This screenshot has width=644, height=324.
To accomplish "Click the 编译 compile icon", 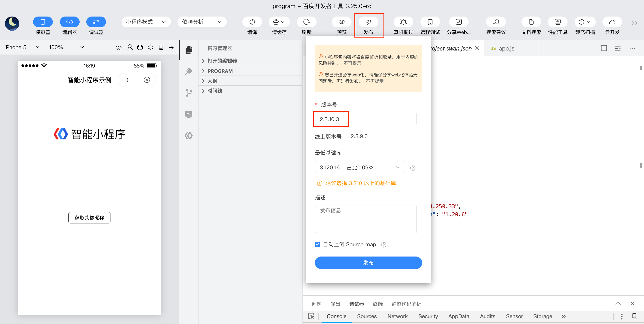I will 252,22.
